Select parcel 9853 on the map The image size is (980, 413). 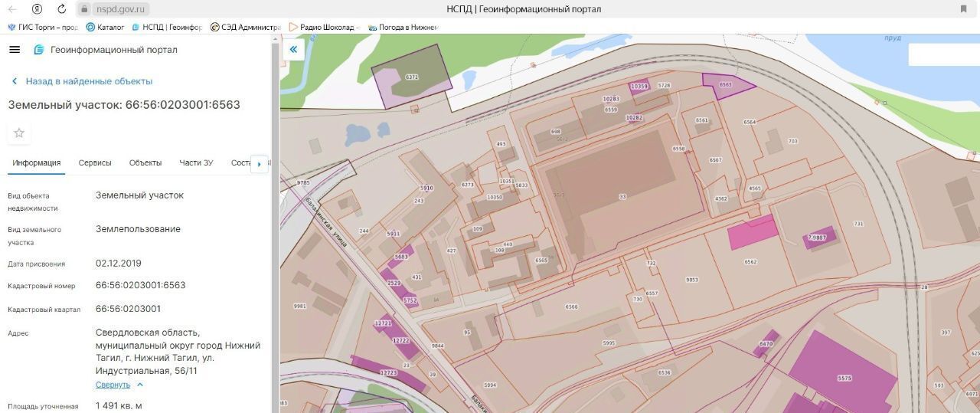pos(692,280)
